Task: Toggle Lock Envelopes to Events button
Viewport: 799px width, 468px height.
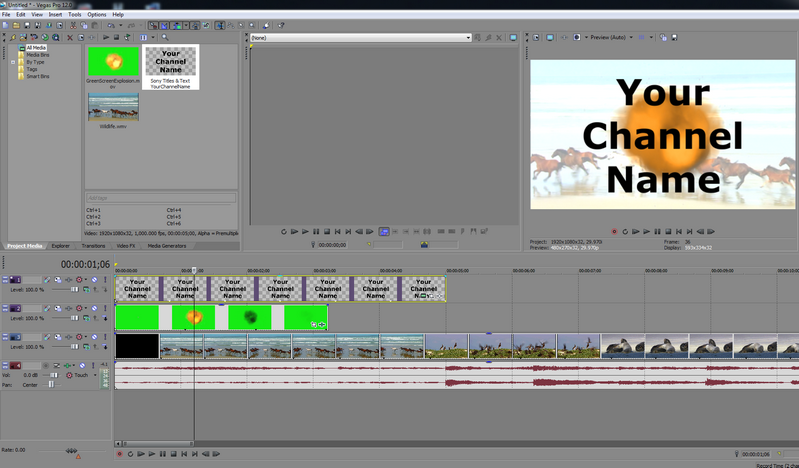Action: coord(195,25)
